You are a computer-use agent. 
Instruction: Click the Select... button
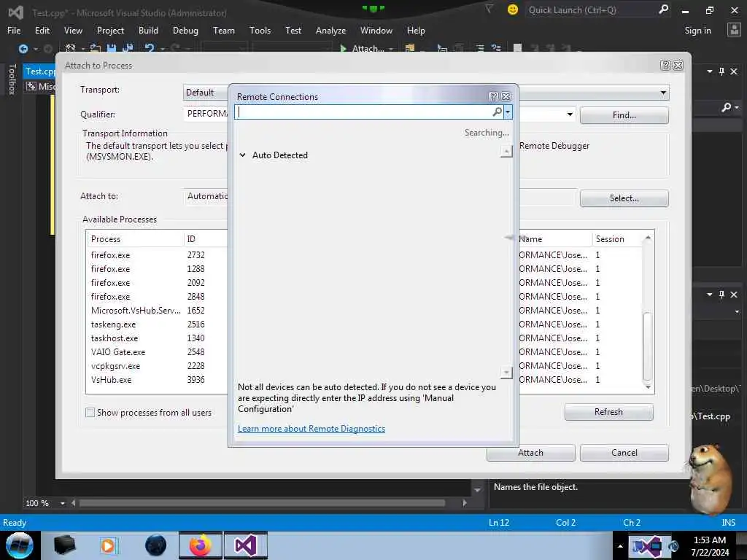click(x=624, y=198)
